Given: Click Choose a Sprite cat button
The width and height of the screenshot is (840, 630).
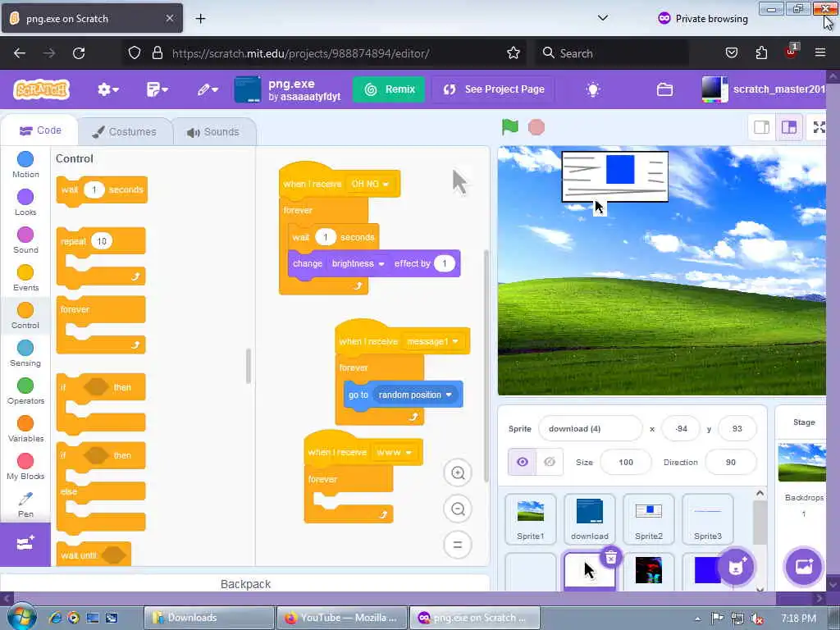Looking at the screenshot, I should tap(736, 567).
